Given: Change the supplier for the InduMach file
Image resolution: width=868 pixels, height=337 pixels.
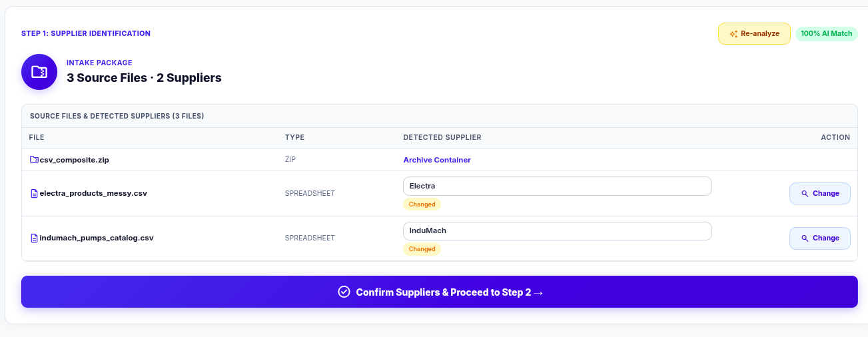Looking at the screenshot, I should [820, 238].
